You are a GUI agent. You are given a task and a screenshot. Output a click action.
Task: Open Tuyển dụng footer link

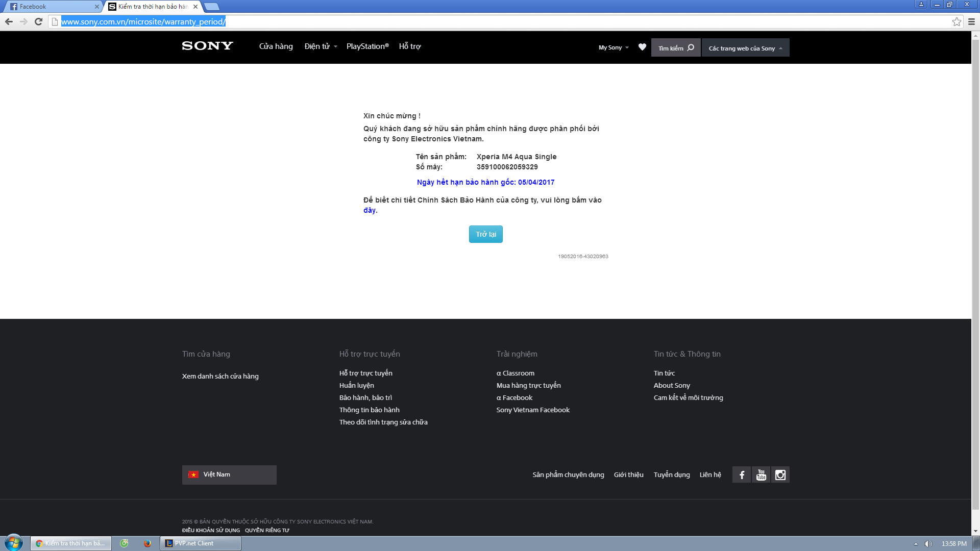coord(672,474)
